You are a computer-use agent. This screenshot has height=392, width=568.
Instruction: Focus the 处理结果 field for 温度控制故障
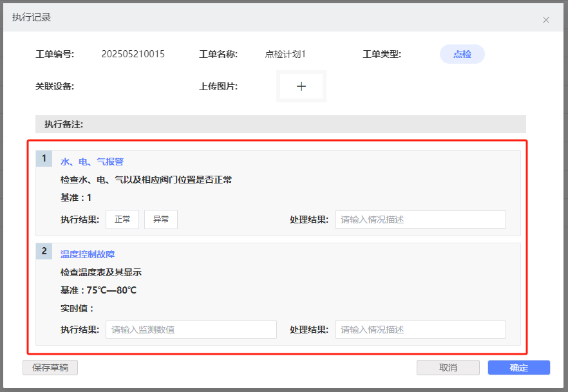(x=420, y=330)
